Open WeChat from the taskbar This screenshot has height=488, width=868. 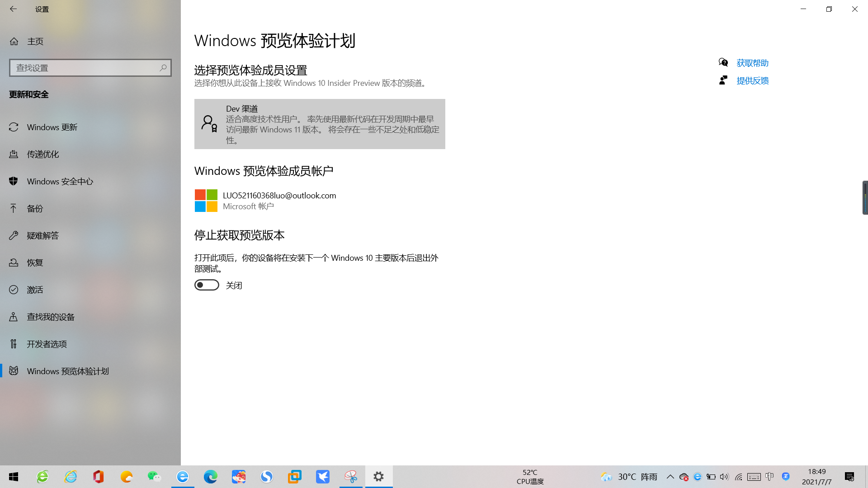(x=155, y=477)
